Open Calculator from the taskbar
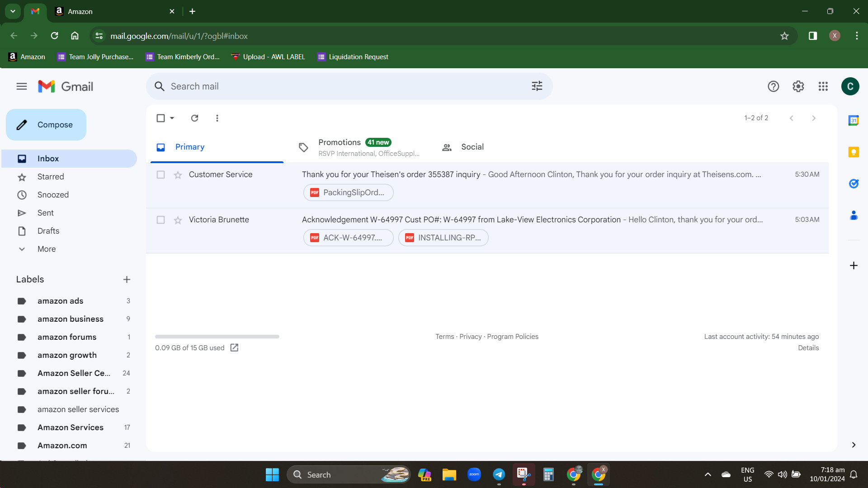The height and width of the screenshot is (488, 868). coord(548,474)
